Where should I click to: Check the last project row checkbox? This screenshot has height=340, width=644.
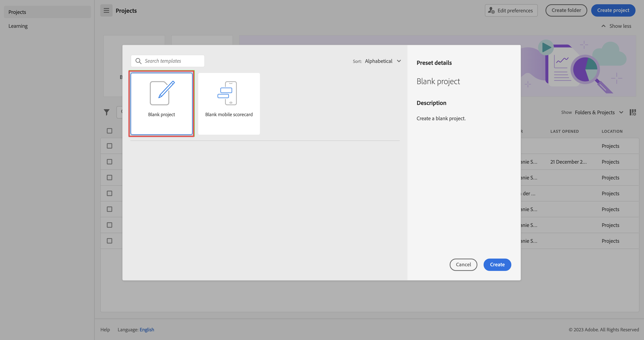(x=110, y=241)
